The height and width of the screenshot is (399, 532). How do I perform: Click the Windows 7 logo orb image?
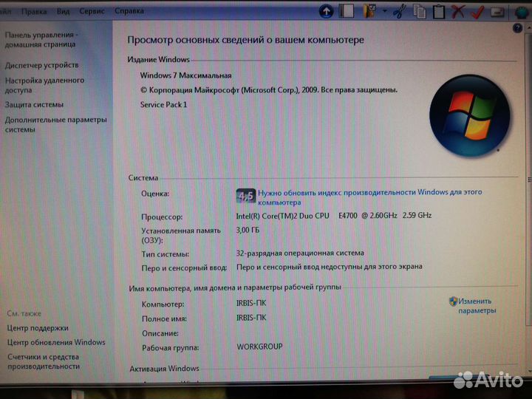pyautogui.click(x=470, y=115)
